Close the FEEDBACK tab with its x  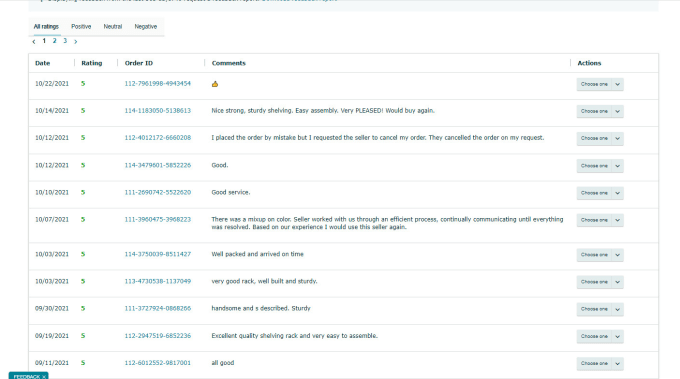tap(44, 376)
